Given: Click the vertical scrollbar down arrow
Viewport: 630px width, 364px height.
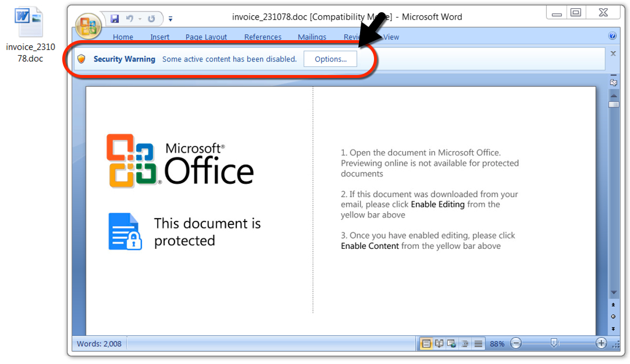Looking at the screenshot, I should (x=614, y=292).
